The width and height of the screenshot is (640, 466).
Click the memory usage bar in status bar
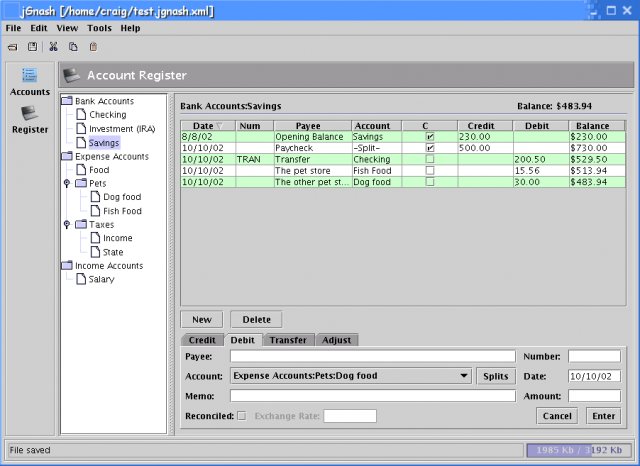[x=578, y=450]
